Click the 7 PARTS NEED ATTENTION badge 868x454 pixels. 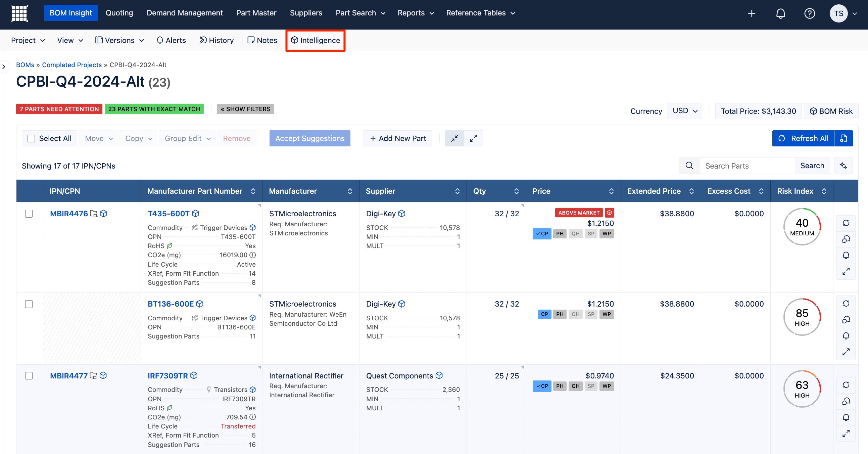59,109
